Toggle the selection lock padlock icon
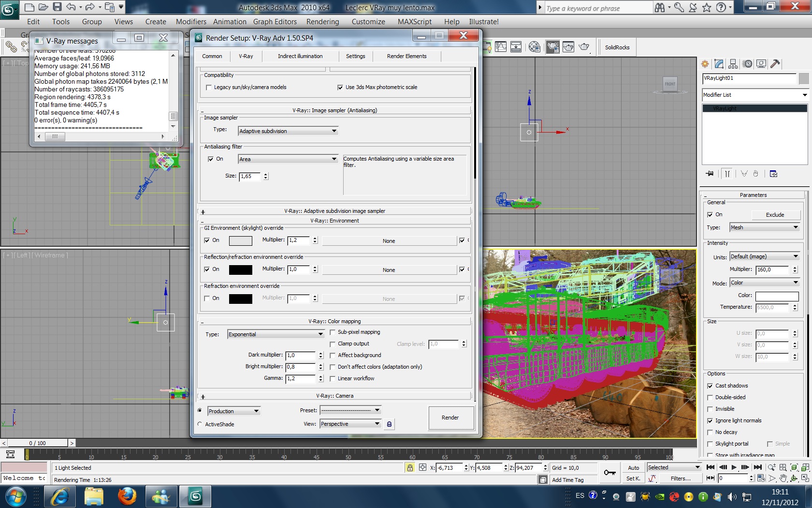The height and width of the screenshot is (508, 812). (410, 467)
